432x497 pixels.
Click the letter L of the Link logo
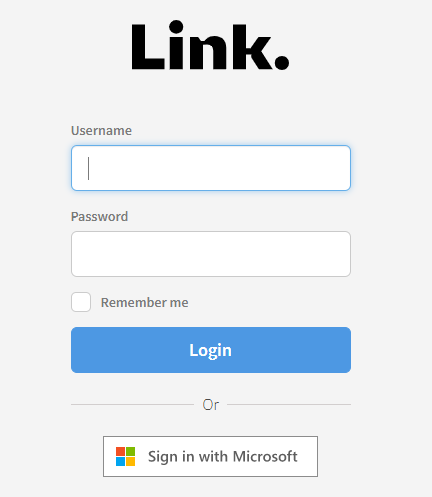148,47
